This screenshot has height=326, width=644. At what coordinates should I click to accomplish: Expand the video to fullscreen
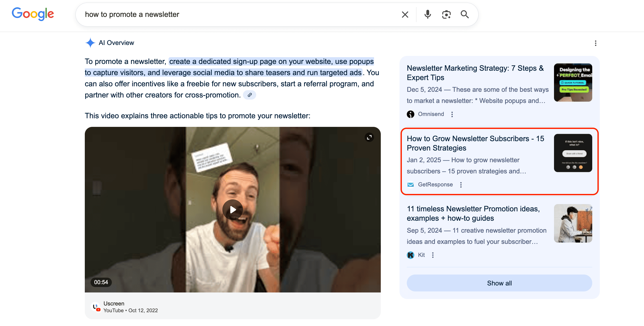tap(369, 137)
